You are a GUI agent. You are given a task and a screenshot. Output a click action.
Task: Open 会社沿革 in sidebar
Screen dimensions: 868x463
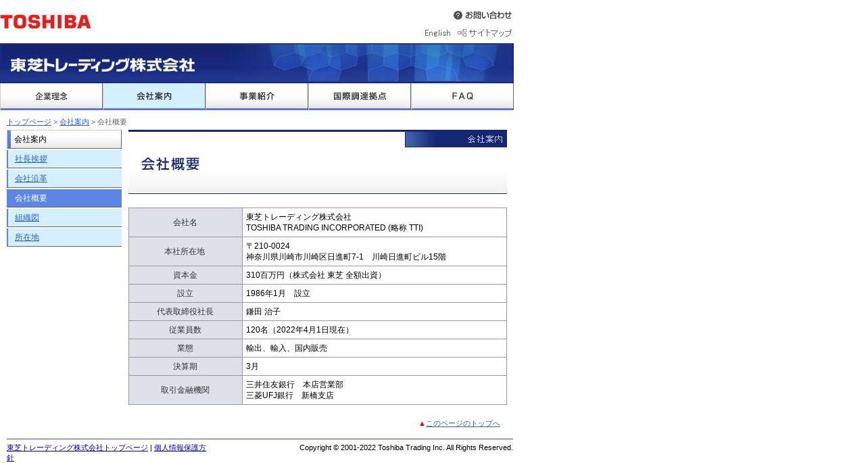point(64,178)
